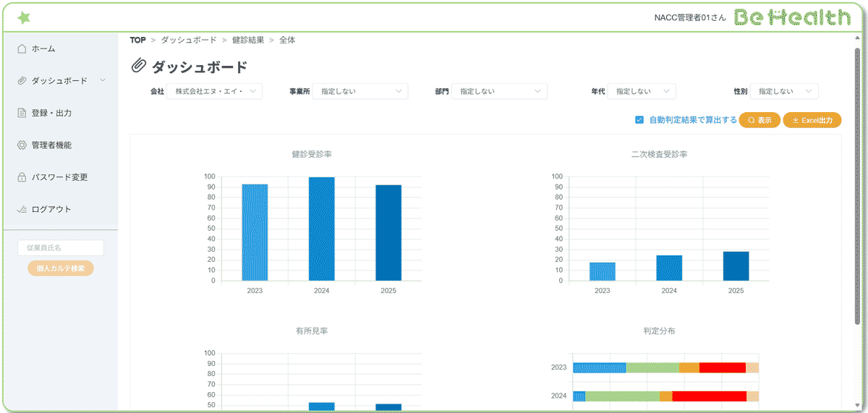This screenshot has height=413, width=868.
Task: Expand the 性別 gender dropdown
Action: click(x=784, y=91)
